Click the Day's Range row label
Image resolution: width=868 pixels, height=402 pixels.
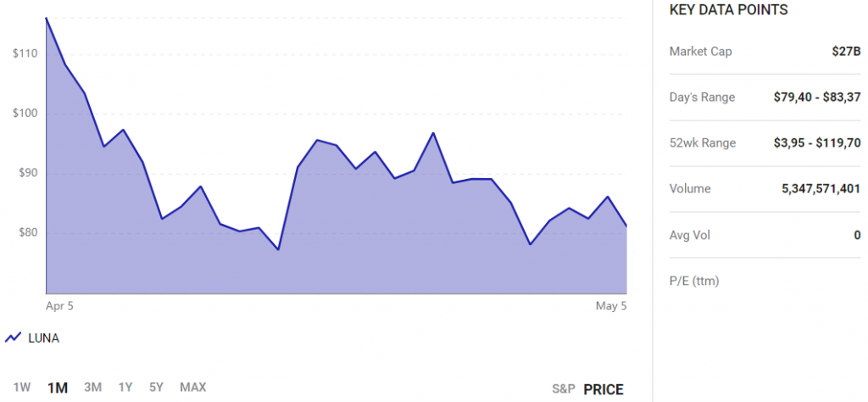[x=703, y=98]
